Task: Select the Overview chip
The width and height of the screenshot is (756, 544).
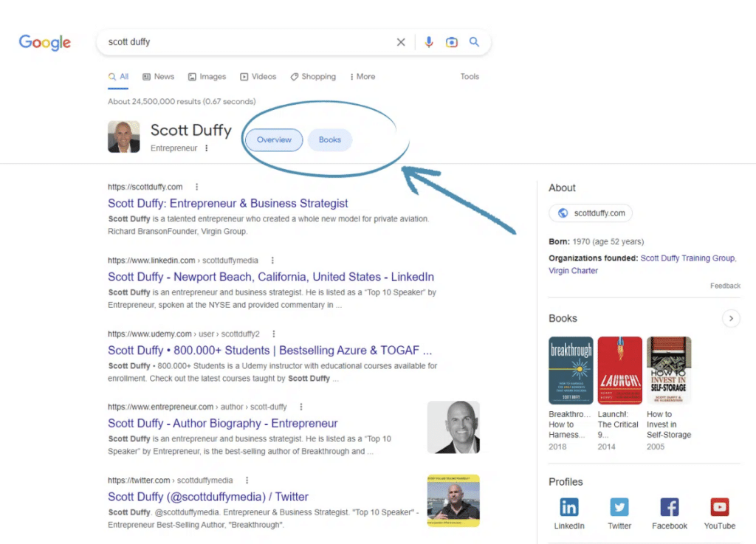Action: point(275,140)
